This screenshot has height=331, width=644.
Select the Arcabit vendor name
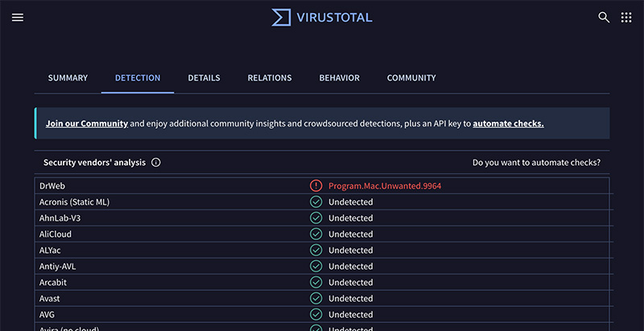pyautogui.click(x=53, y=282)
